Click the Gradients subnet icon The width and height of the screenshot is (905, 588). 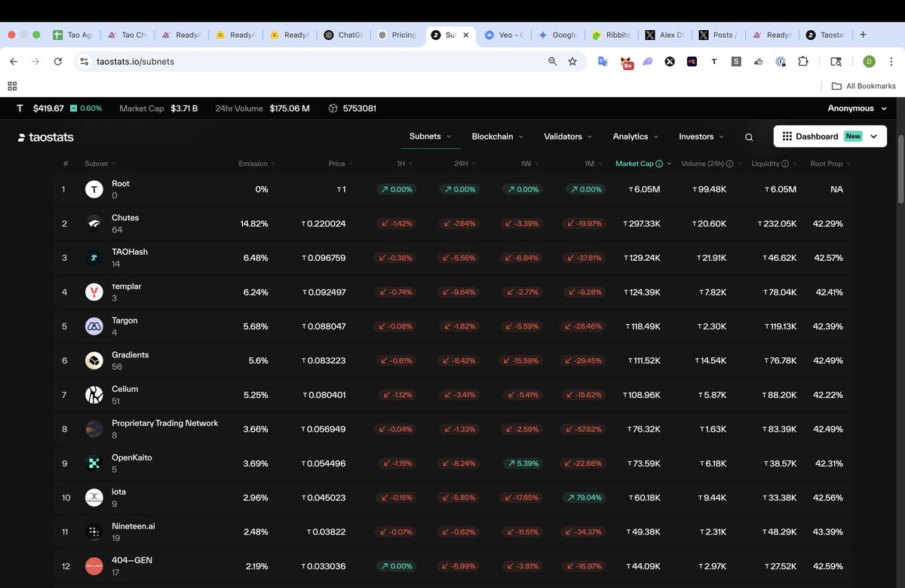(x=94, y=360)
